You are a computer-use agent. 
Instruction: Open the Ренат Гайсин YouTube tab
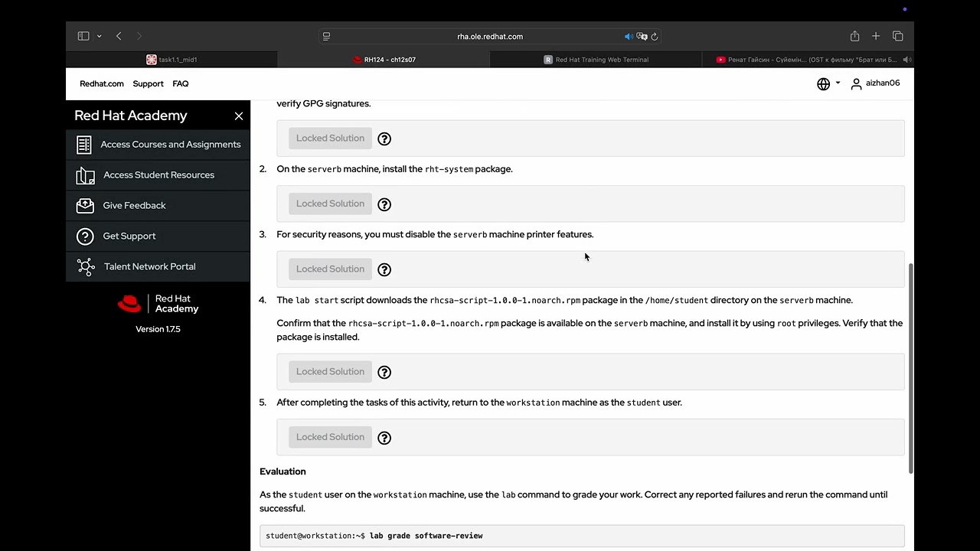(808, 60)
